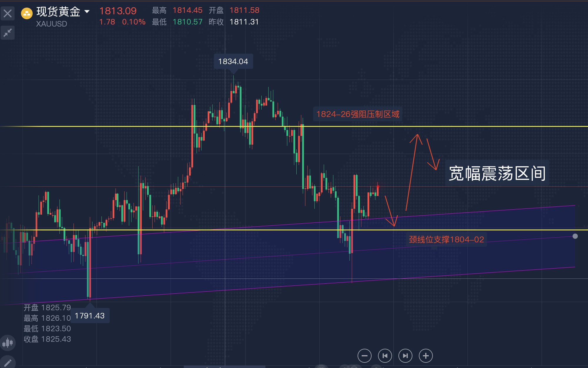Click the 现货黄金 instrument name
Image resolution: width=588 pixels, height=368 pixels.
point(58,12)
